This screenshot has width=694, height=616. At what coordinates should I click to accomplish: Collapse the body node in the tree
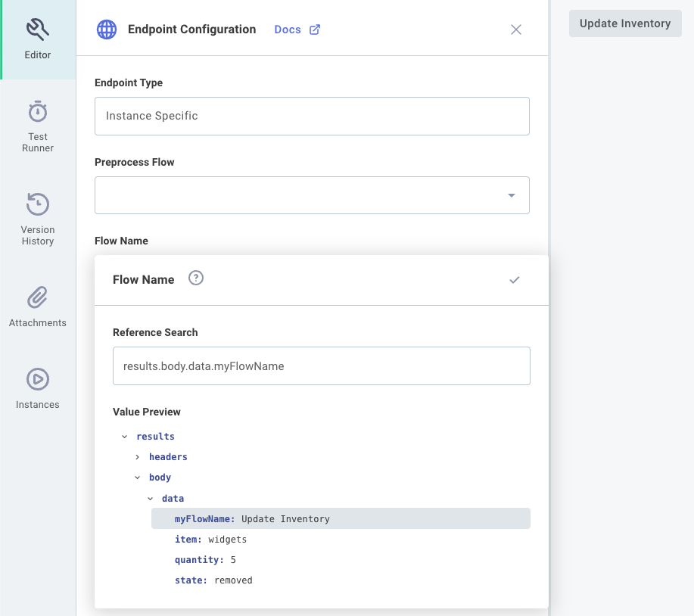[x=137, y=478]
